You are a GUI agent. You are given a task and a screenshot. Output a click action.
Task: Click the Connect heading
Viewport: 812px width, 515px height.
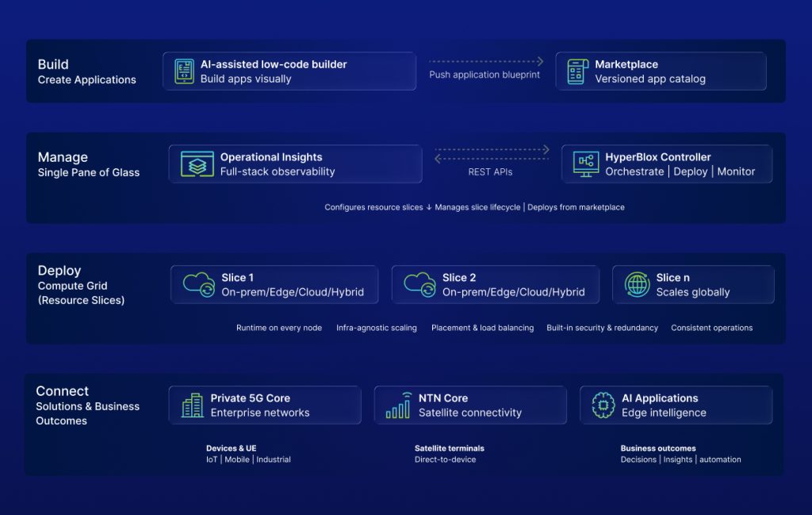pyautogui.click(x=62, y=391)
